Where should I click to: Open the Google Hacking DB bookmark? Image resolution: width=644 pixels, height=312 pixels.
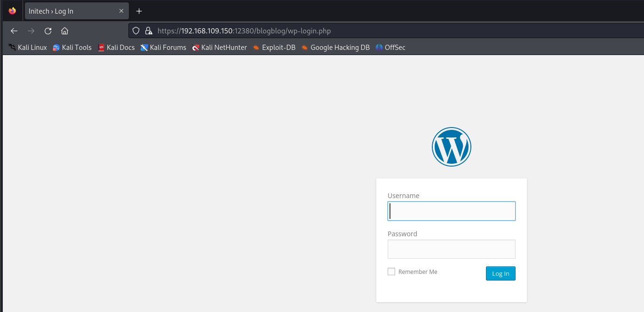335,48
